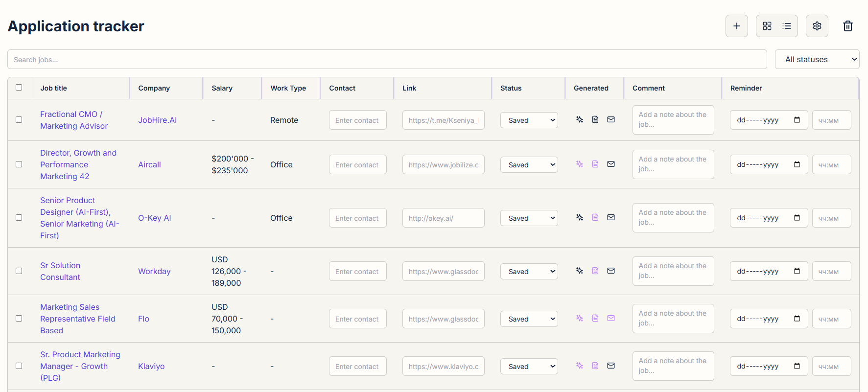Switch to list view

point(787,26)
